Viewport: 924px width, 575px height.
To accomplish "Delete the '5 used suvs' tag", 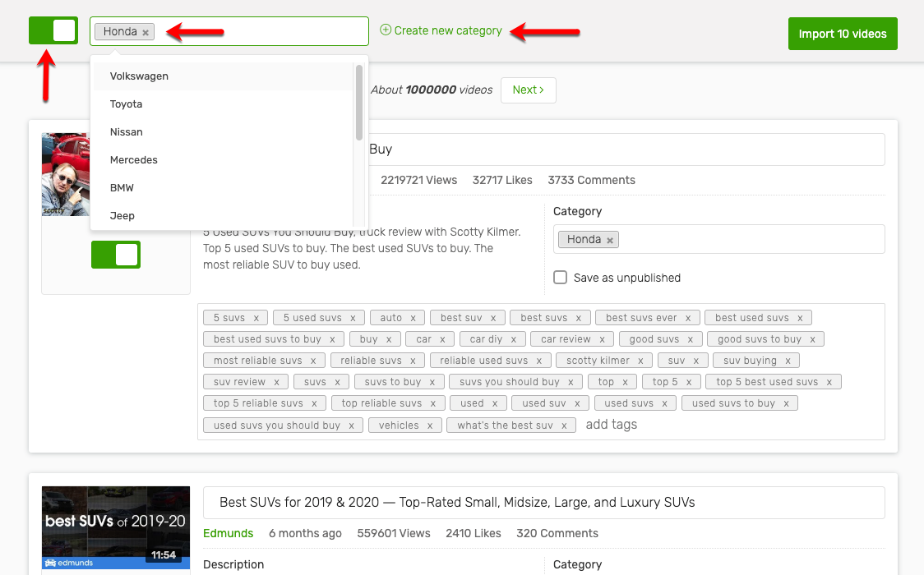I will point(353,318).
